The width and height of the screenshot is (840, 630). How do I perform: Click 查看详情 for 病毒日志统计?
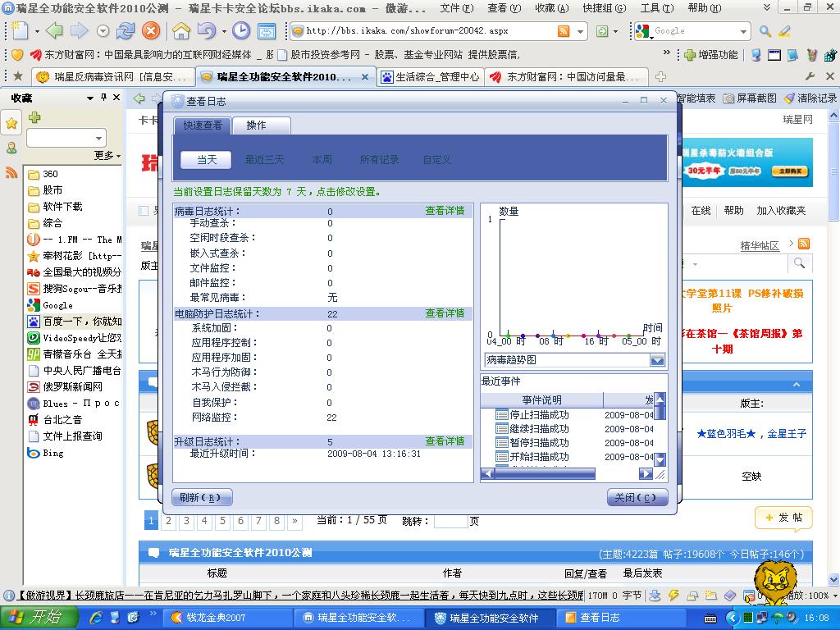tap(445, 211)
